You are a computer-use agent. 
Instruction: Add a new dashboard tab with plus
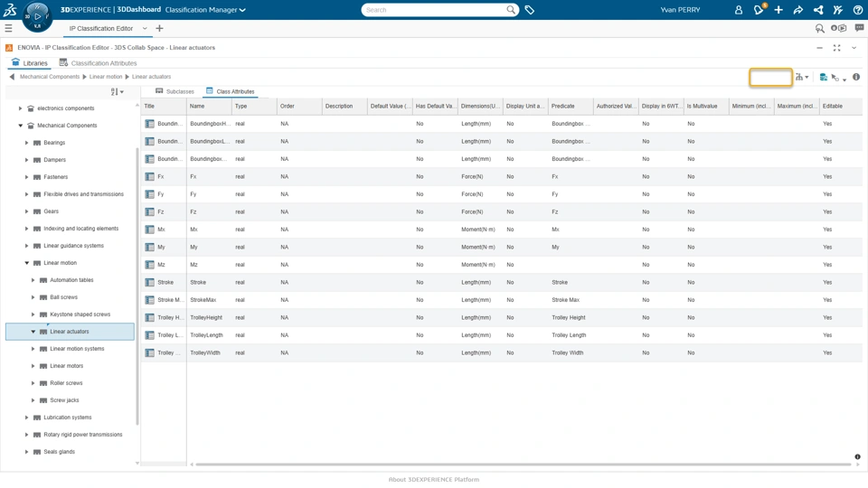tap(159, 28)
